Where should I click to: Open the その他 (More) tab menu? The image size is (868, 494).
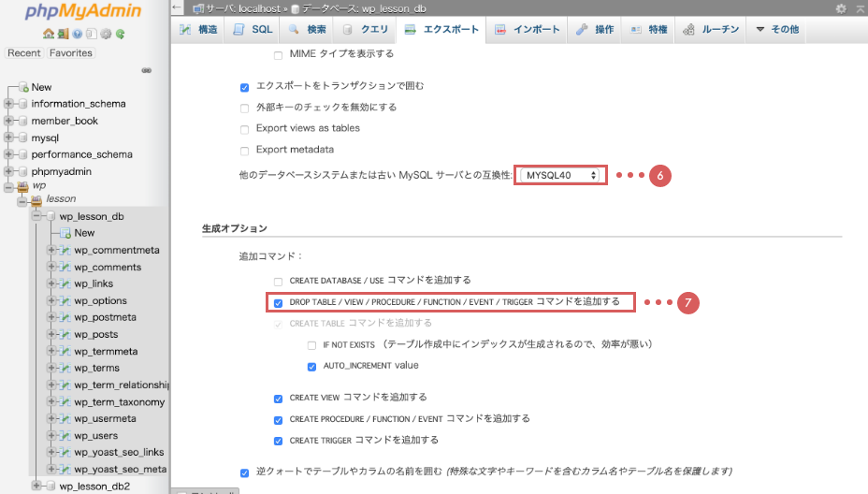coord(776,30)
